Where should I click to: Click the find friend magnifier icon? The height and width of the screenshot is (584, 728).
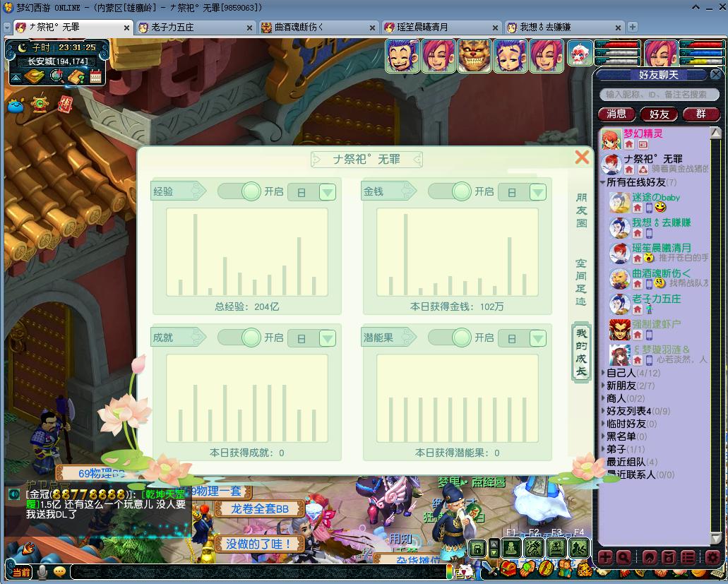623,556
